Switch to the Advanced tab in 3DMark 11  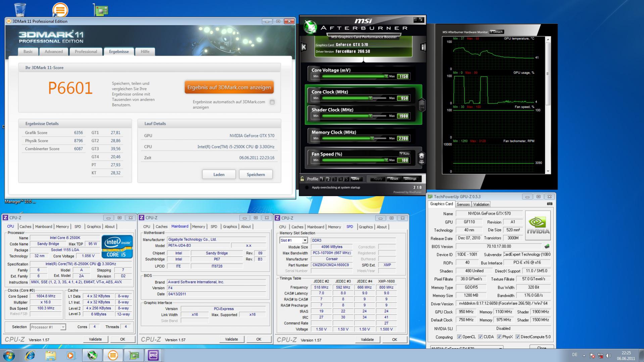54,52
